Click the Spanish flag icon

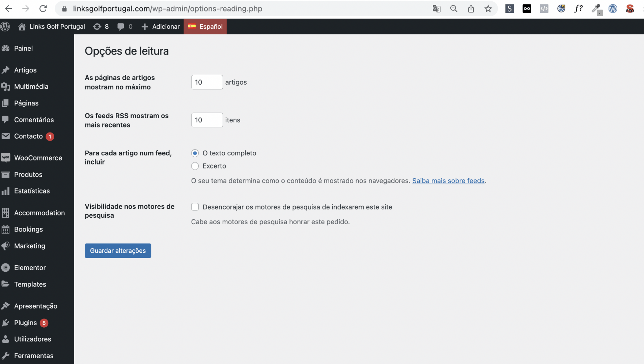point(192,26)
